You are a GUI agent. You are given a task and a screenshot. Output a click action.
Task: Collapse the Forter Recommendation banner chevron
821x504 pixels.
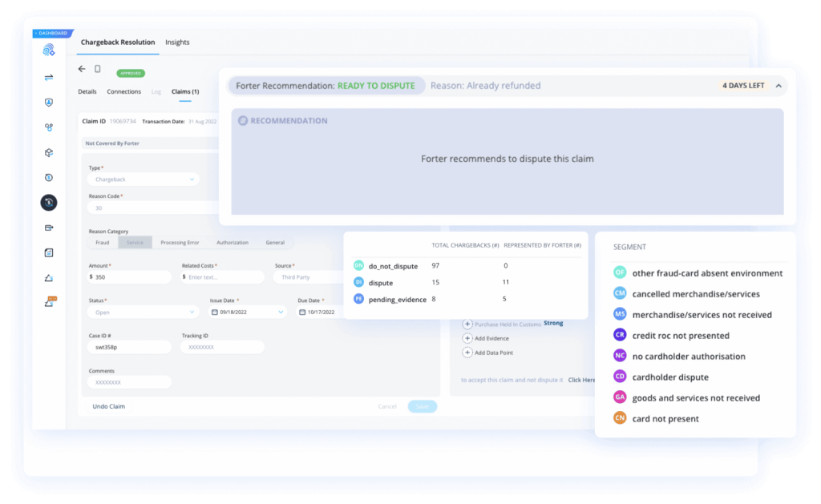coord(777,85)
